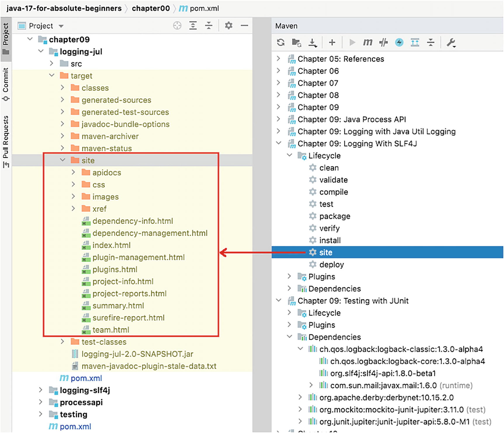The image size is (504, 433).
Task: Switch to the Project side tab
Action: [6, 39]
